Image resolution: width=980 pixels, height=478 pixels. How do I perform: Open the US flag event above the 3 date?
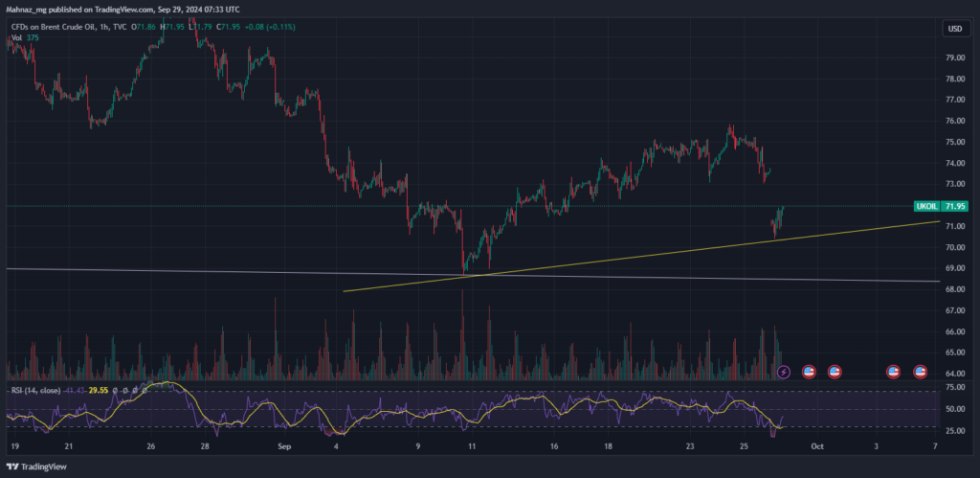[x=893, y=373]
